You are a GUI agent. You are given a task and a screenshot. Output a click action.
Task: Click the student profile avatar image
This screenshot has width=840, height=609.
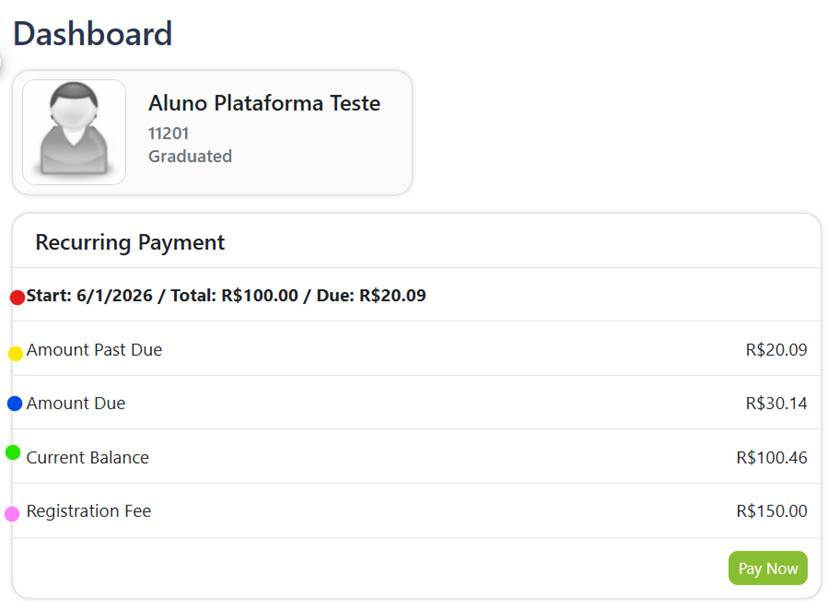coord(74,132)
